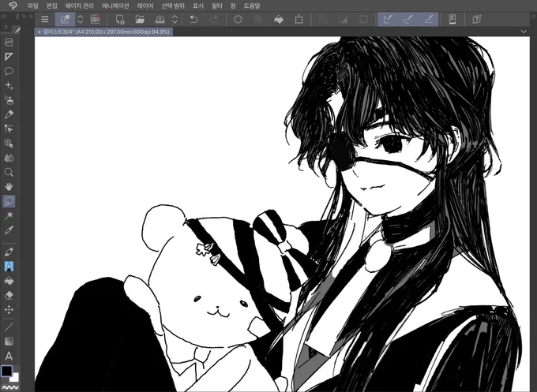This screenshot has width=537, height=392.
Task: Select the Zoom magnifier tool
Action: point(9,172)
